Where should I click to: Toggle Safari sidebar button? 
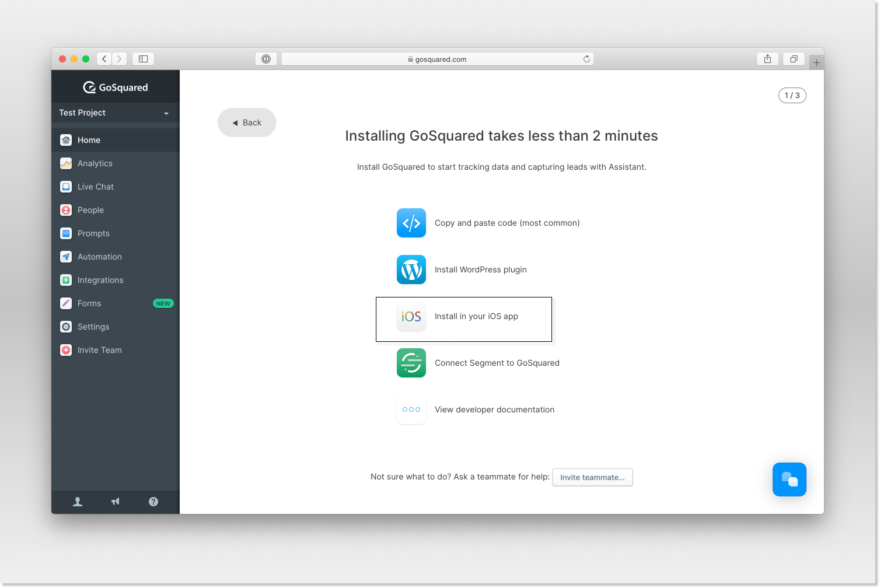[x=143, y=59]
